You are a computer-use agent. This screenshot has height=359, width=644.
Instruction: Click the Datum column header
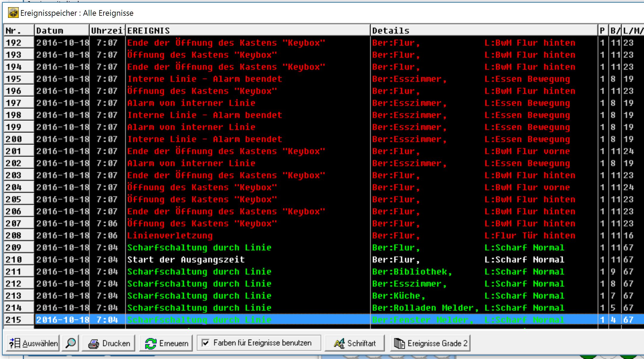pyautogui.click(x=62, y=31)
